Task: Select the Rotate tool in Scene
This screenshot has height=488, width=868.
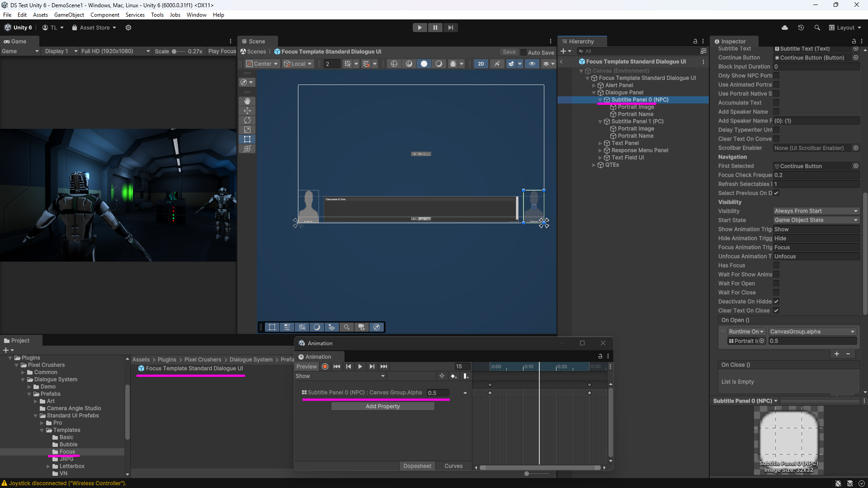Action: point(247,120)
